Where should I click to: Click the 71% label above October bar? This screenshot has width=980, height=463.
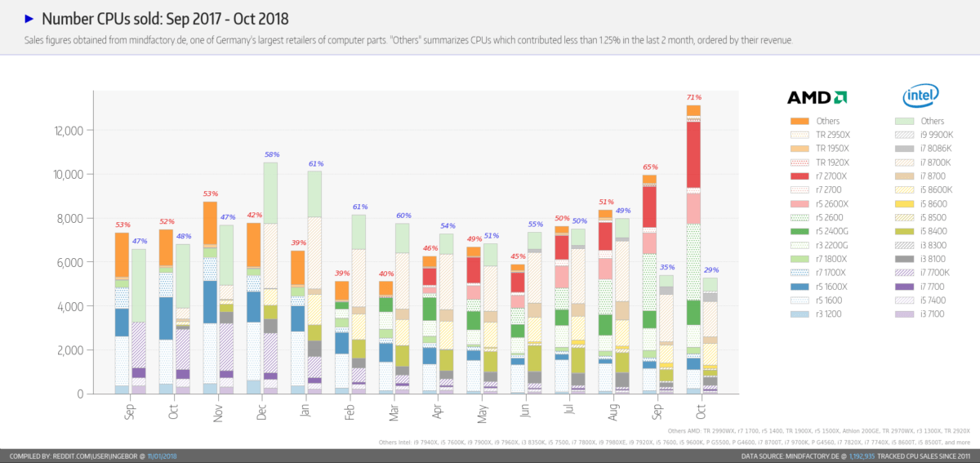[x=693, y=97]
